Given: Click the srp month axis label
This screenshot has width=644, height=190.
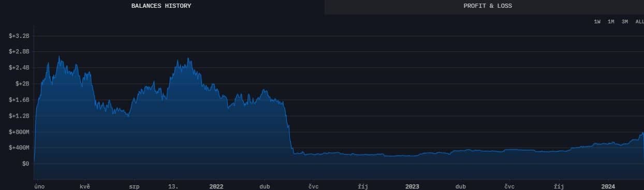Looking at the screenshot, I should 134,186.
